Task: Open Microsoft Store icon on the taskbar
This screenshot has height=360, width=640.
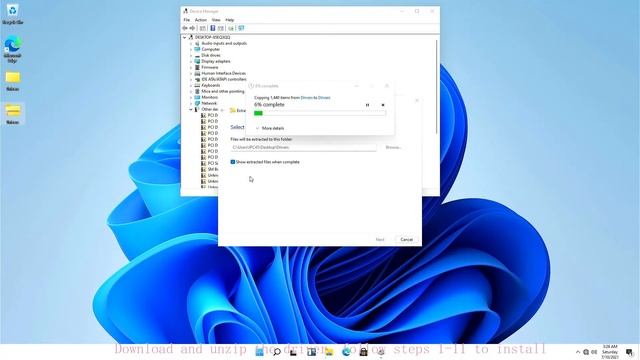Action: click(363, 351)
